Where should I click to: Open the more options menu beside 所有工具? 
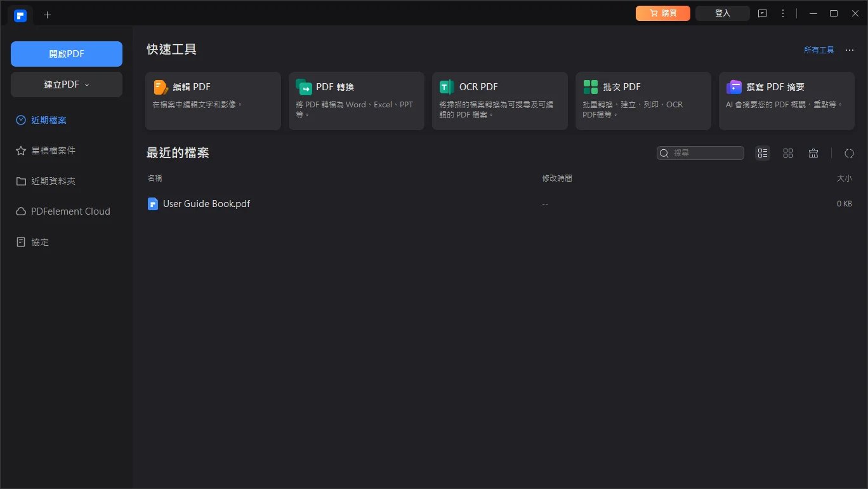point(850,50)
